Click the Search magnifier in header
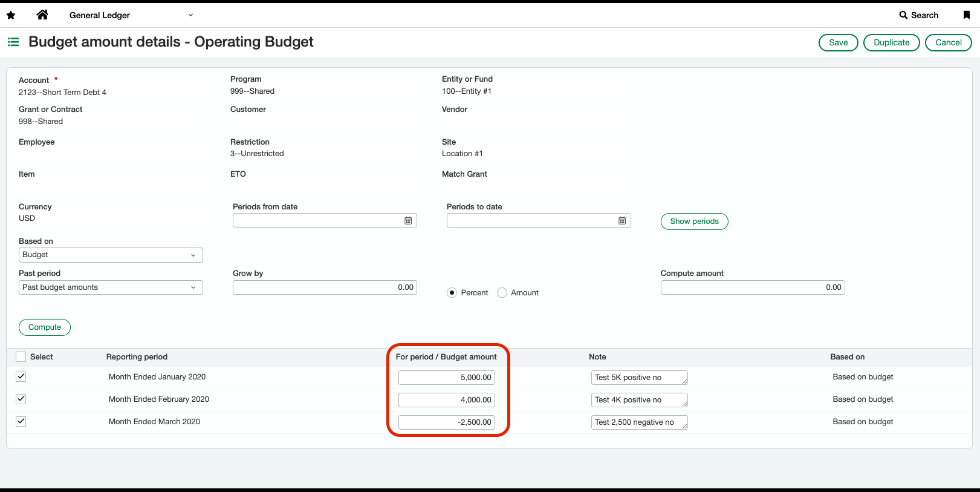This screenshot has height=492, width=980. (x=903, y=15)
